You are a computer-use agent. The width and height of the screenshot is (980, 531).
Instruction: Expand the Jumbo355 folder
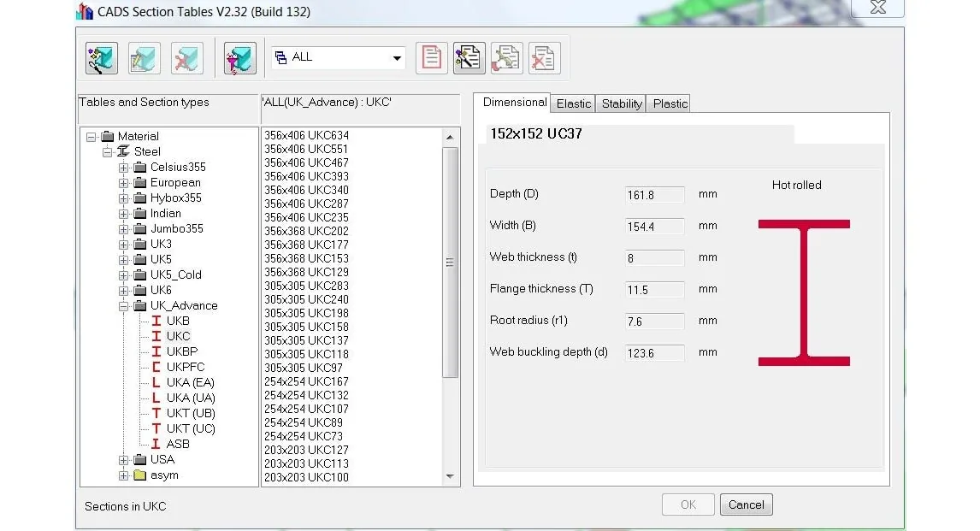pyautogui.click(x=124, y=229)
